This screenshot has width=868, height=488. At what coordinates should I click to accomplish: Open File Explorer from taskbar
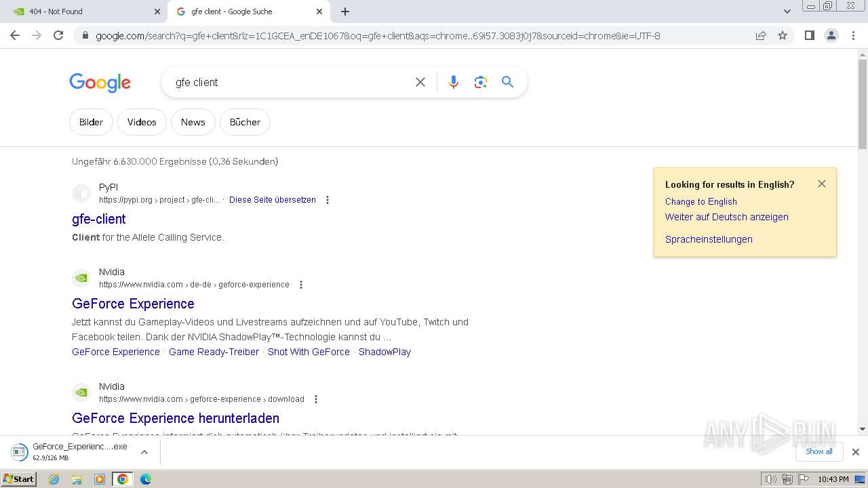coord(77,479)
